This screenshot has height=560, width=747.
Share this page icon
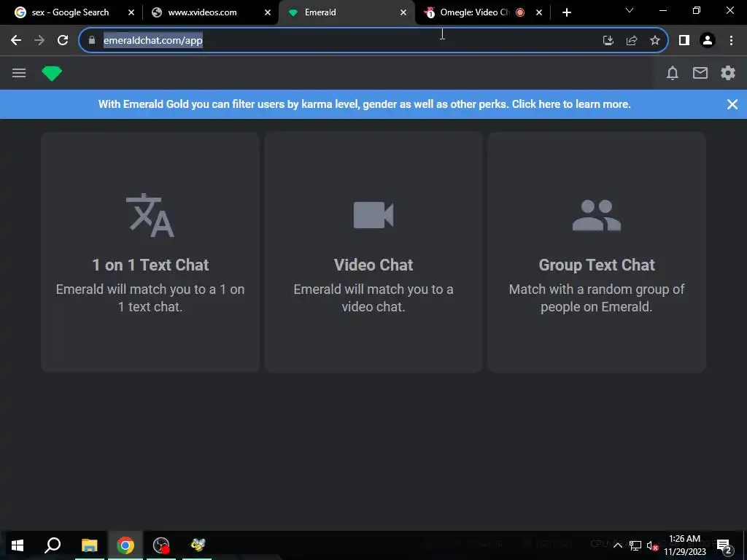point(632,40)
